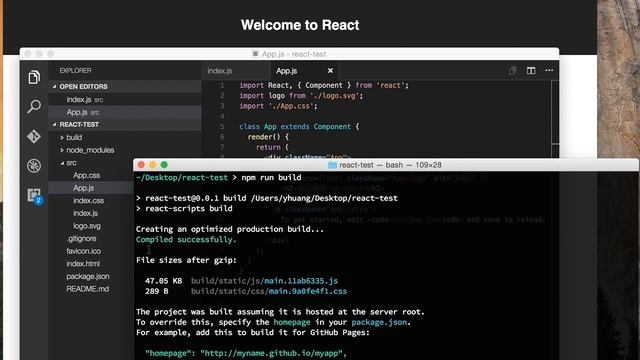Click the open changes icon in editor toolbar
The height and width of the screenshot is (360, 640).
tap(513, 71)
